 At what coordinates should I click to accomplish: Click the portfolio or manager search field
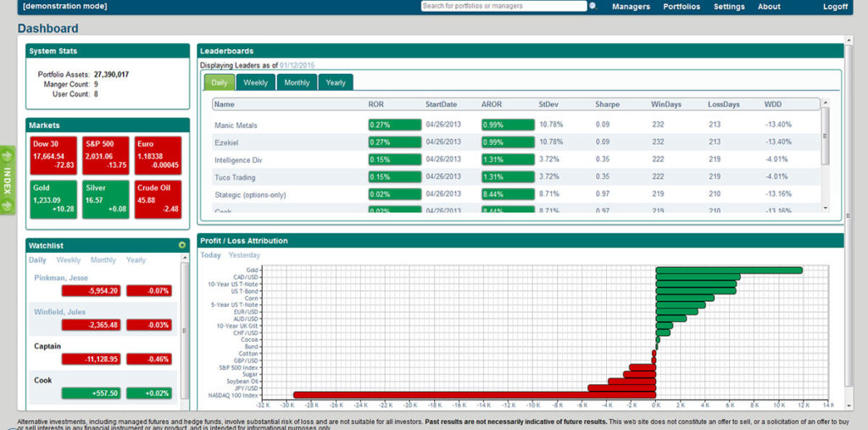pyautogui.click(x=504, y=6)
